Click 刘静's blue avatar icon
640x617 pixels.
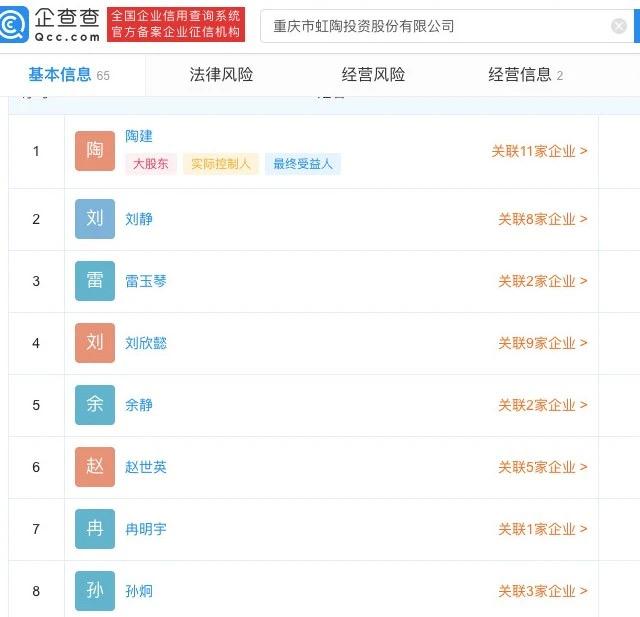click(95, 219)
